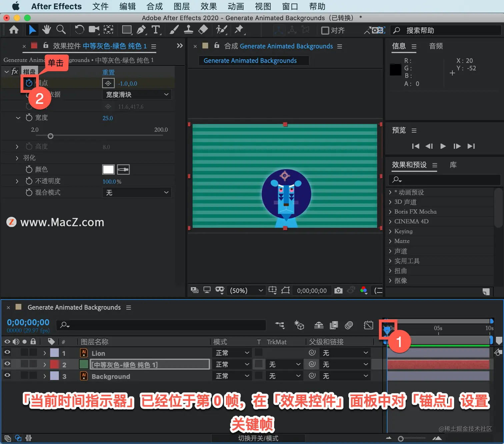Open the graph editor icon in timeline
The width and height of the screenshot is (504, 444).
[368, 325]
